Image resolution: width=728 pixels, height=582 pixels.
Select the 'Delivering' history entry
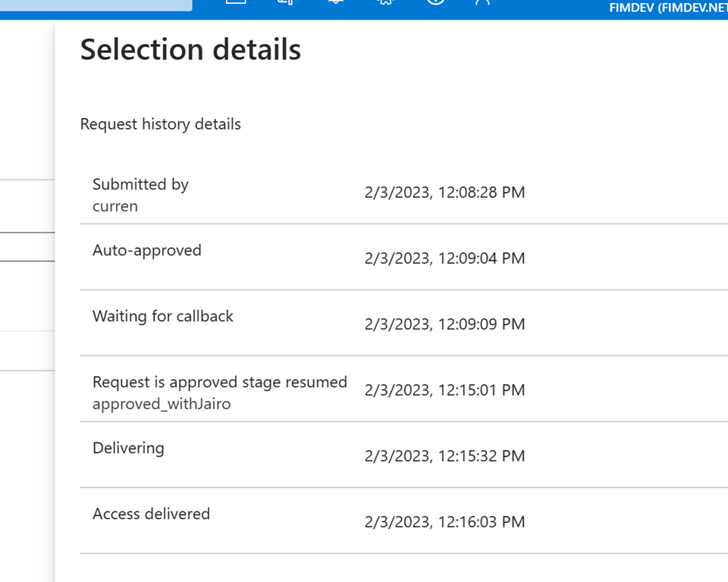pos(128,448)
